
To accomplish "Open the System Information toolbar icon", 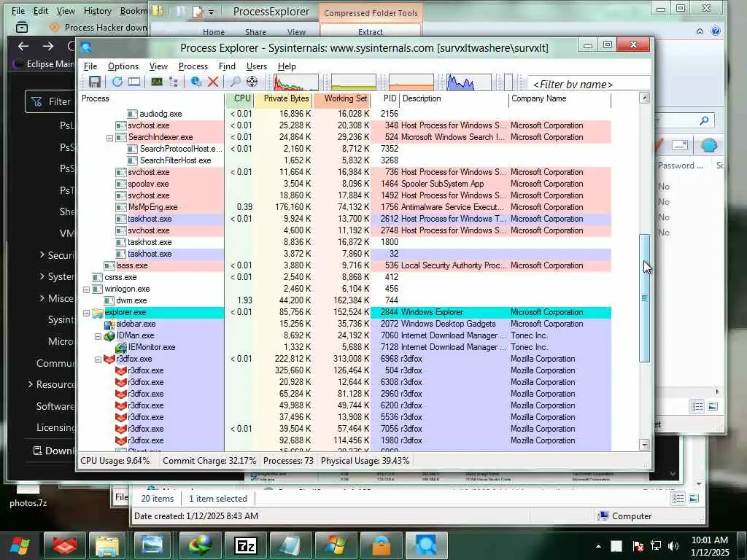I will point(157,82).
